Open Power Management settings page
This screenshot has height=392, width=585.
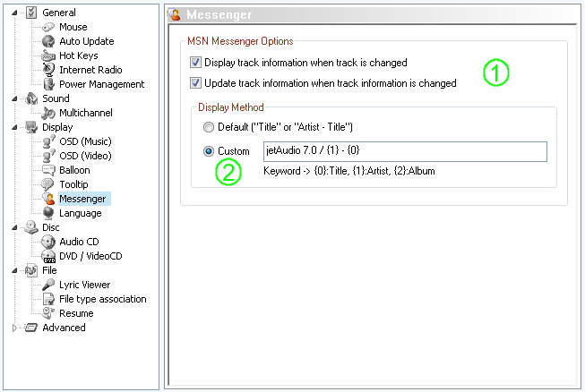(x=102, y=84)
